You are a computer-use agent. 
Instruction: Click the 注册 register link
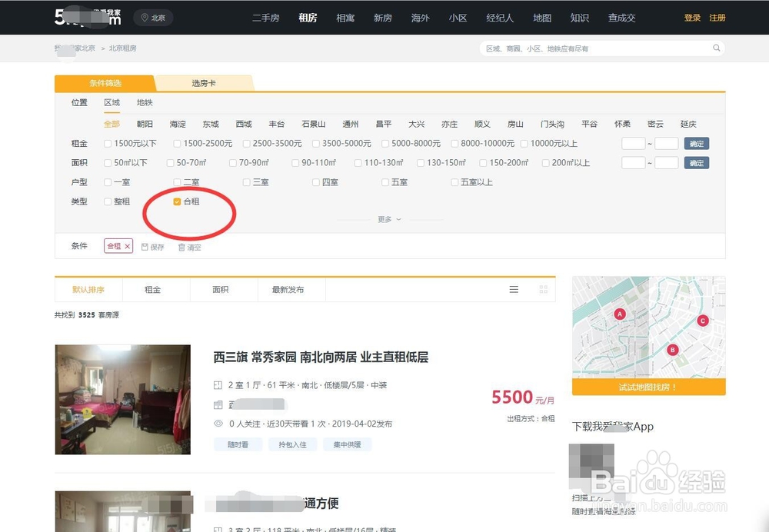(x=717, y=18)
